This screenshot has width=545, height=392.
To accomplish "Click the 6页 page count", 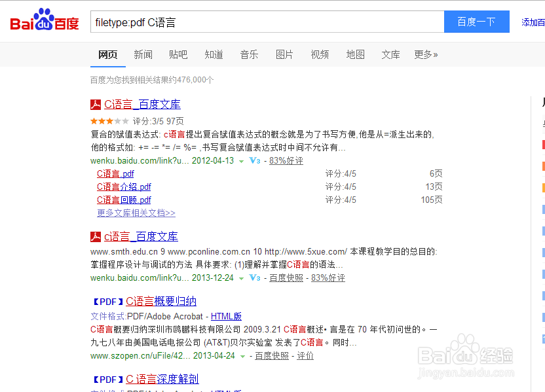I will 436,173.
